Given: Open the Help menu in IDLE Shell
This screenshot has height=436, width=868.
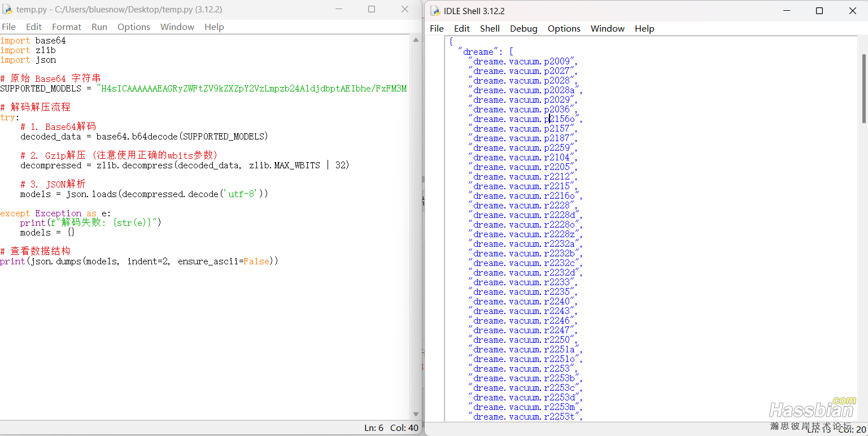Looking at the screenshot, I should pyautogui.click(x=644, y=29).
